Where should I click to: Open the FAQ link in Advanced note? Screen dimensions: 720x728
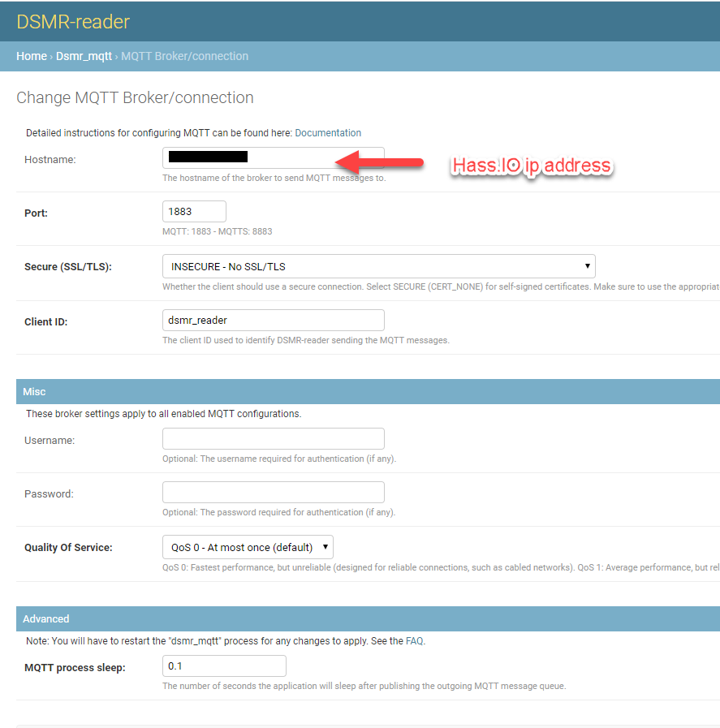414,641
